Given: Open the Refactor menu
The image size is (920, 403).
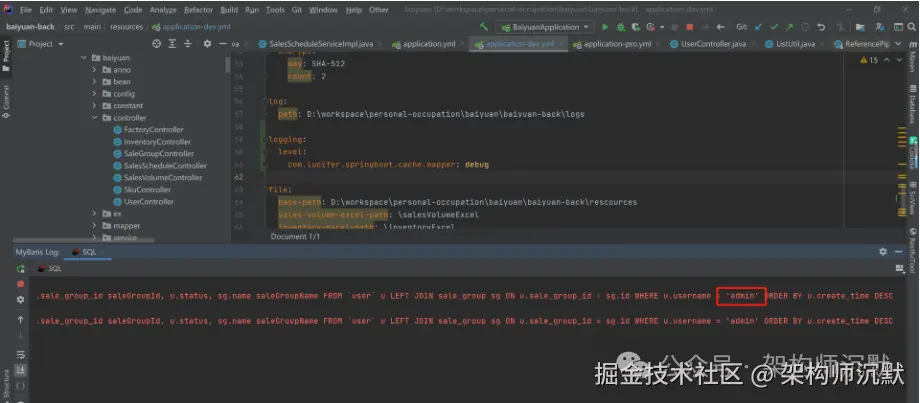Looking at the screenshot, I should (x=198, y=10).
